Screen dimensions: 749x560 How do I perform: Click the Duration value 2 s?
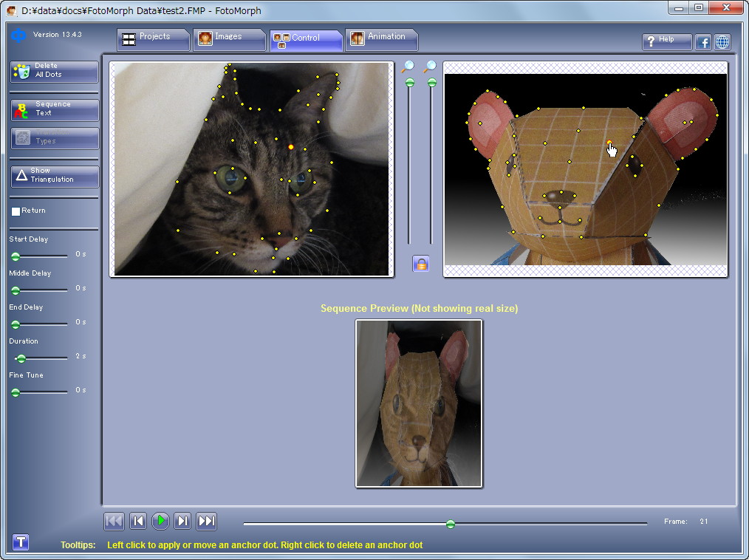click(x=81, y=356)
